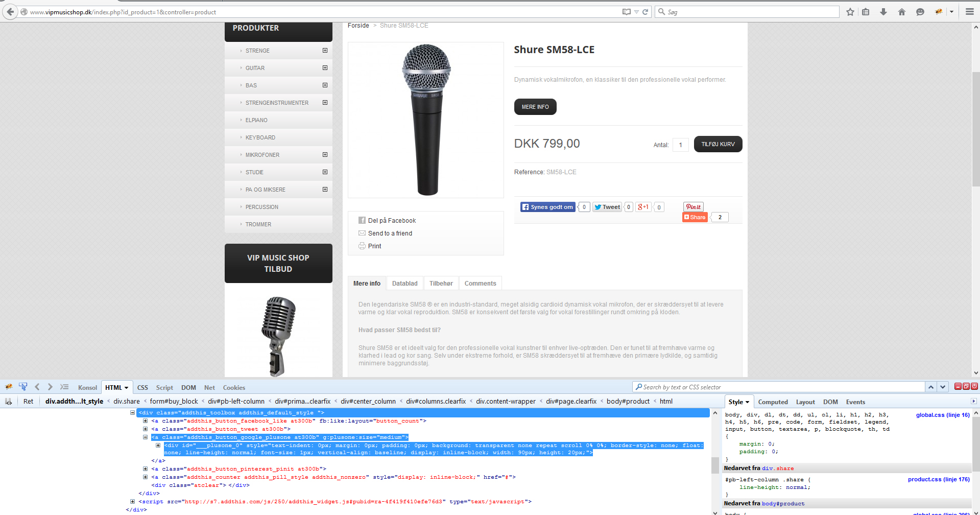Image resolution: width=980 pixels, height=515 pixels.
Task: Show the Firebug command line icon
Action: click(64, 387)
